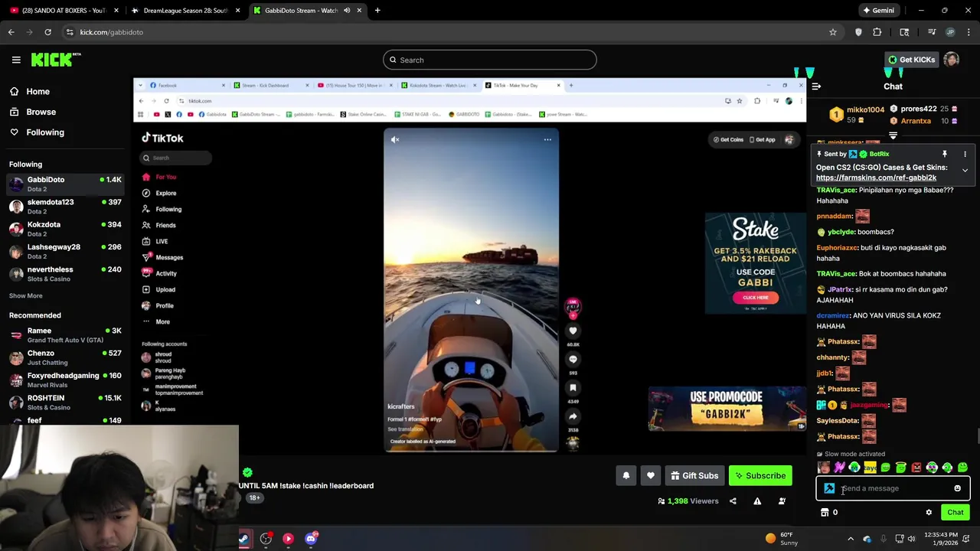Open Ramee recommended channel
This screenshot has height=551, width=980.
65,335
